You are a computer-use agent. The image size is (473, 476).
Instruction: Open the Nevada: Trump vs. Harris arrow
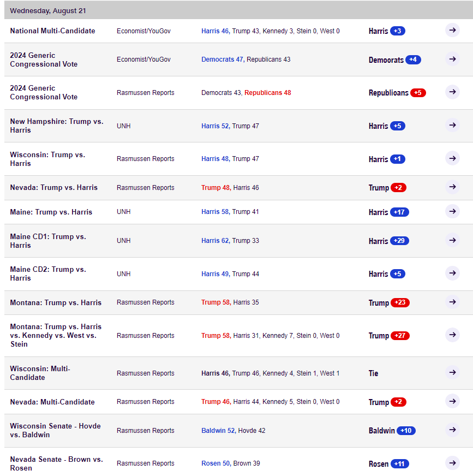452,187
